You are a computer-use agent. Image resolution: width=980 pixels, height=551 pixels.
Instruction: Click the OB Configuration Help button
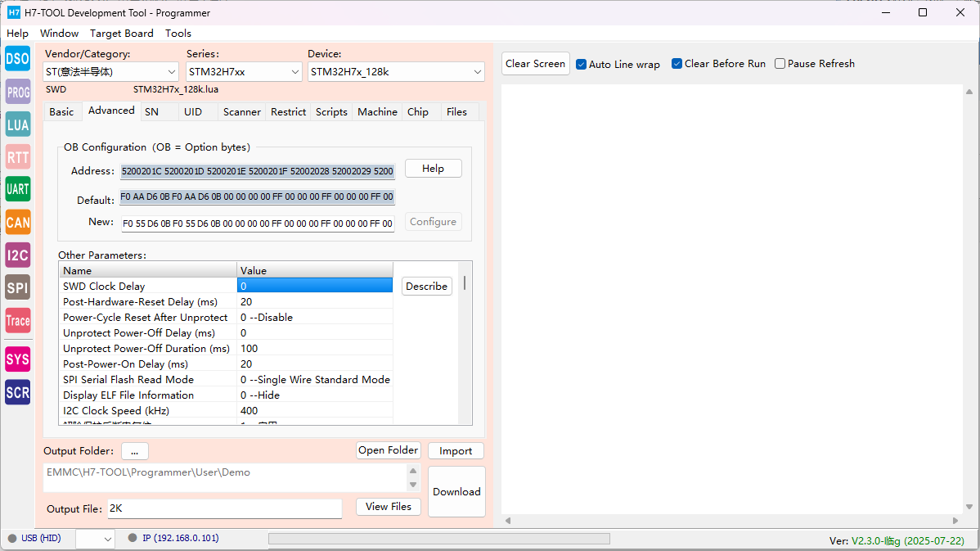point(433,169)
